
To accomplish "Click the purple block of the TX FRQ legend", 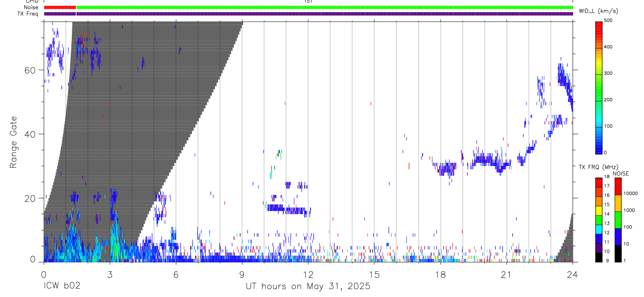I will tap(598, 247).
